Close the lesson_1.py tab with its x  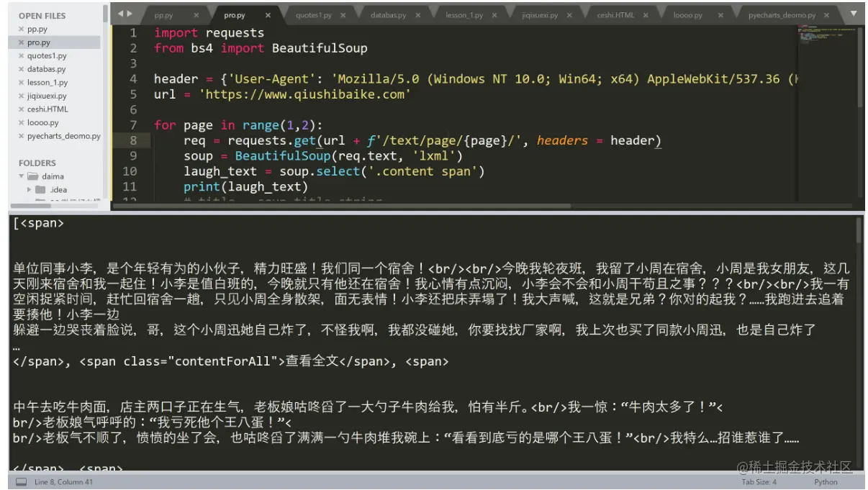coord(494,15)
